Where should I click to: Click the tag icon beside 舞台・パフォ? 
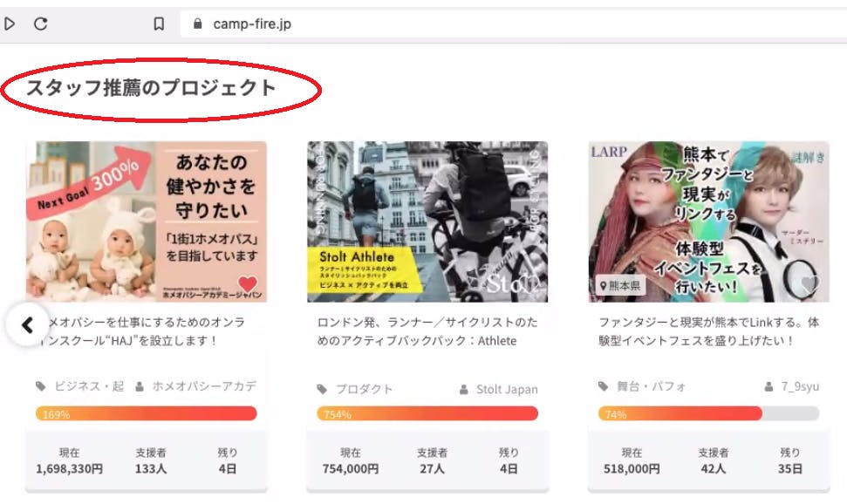click(603, 385)
